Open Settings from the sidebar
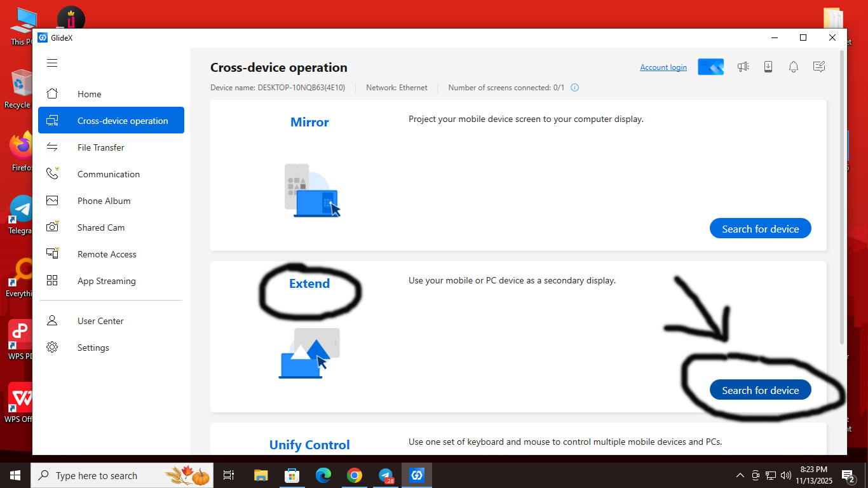Image resolution: width=868 pixels, height=488 pixels. point(93,348)
